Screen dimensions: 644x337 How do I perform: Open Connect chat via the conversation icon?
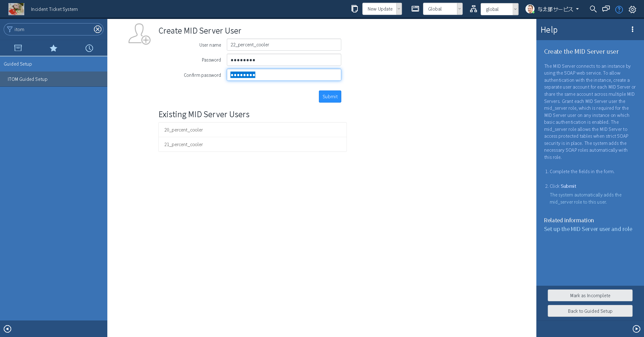tap(606, 9)
